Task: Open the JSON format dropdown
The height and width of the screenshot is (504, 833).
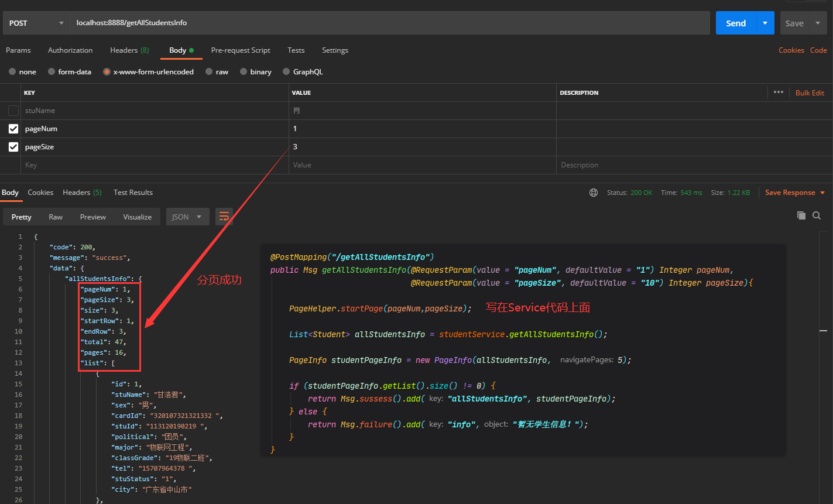Action: click(x=187, y=217)
